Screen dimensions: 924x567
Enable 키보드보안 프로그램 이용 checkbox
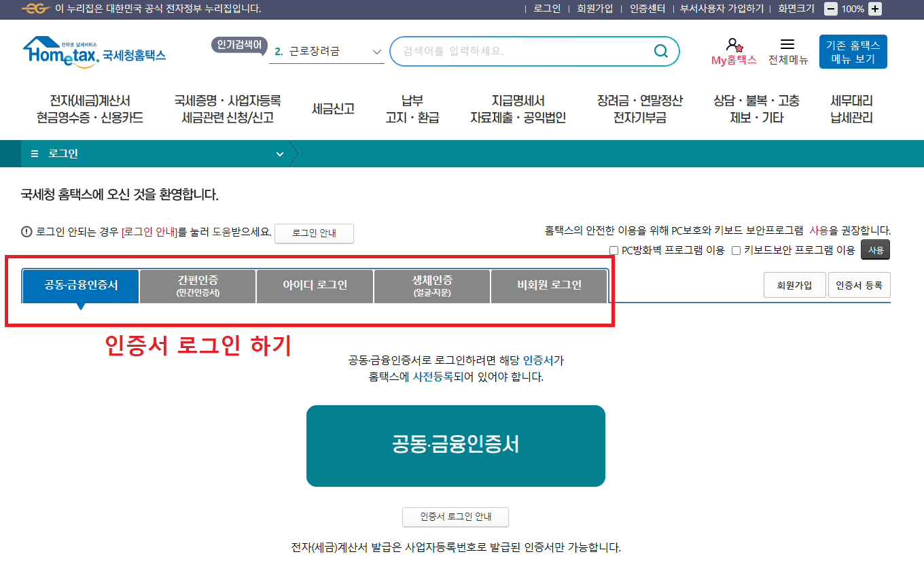tap(736, 250)
